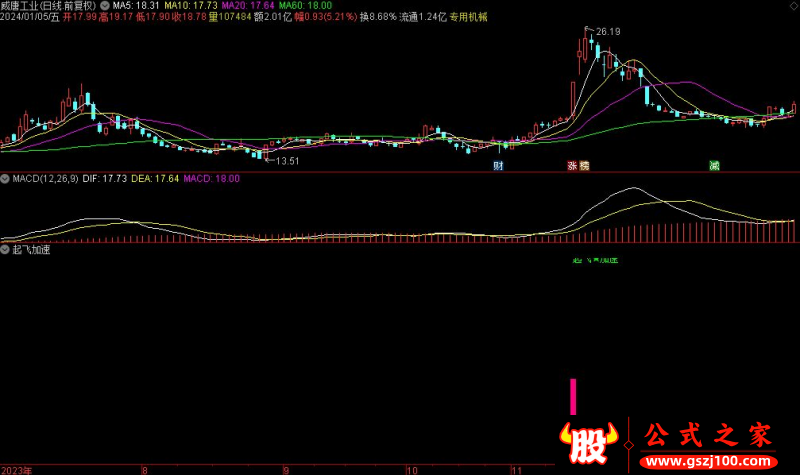This screenshot has height=475, width=800.
Task: Click the open price 开17.99
Action: [80, 17]
